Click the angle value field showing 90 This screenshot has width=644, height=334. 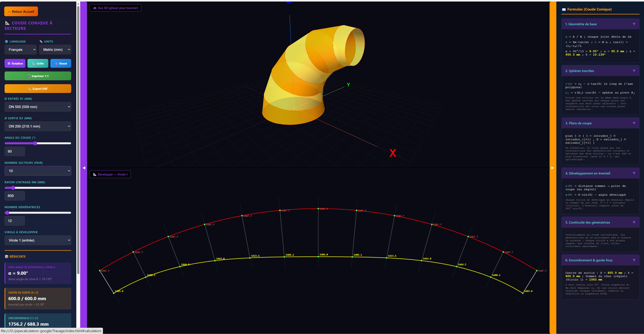pyautogui.click(x=14, y=151)
